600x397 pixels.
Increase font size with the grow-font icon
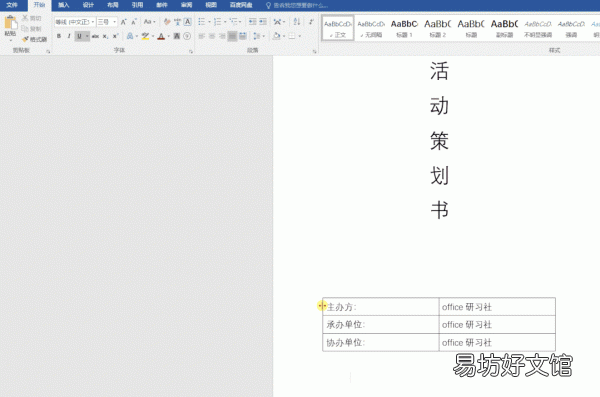pyautogui.click(x=124, y=22)
